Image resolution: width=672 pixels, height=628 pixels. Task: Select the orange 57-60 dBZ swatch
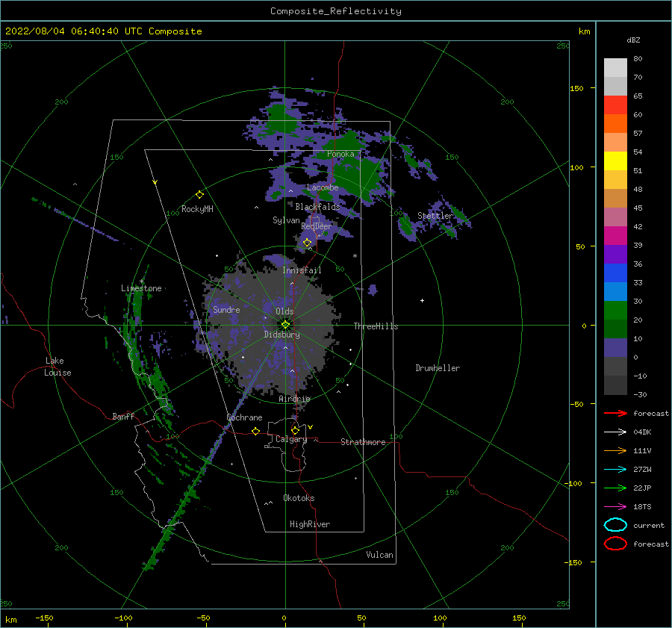tap(615, 124)
